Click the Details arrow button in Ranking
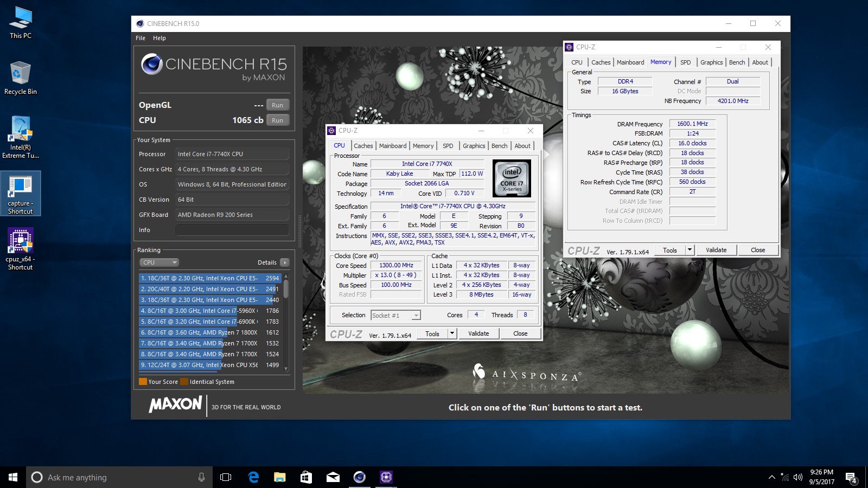Image resolution: width=868 pixels, height=488 pixels. (x=285, y=262)
